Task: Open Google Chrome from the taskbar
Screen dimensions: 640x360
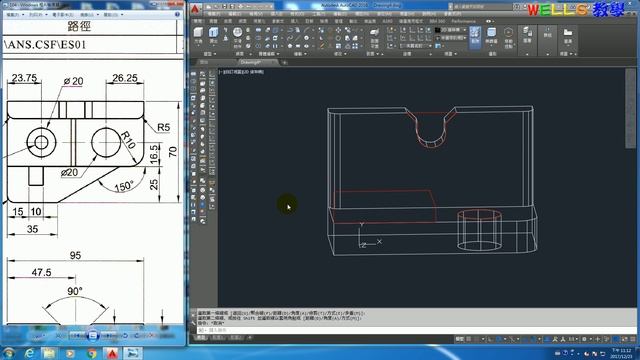Action: pyautogui.click(x=92, y=353)
